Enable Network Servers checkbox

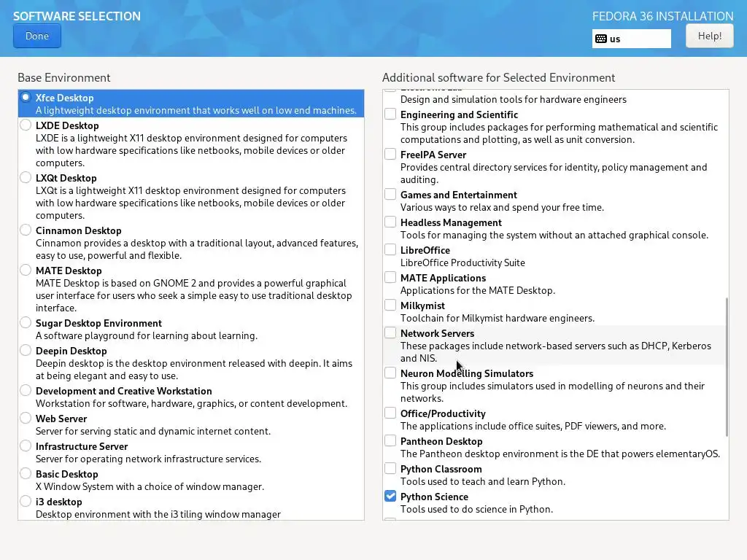[390, 332]
